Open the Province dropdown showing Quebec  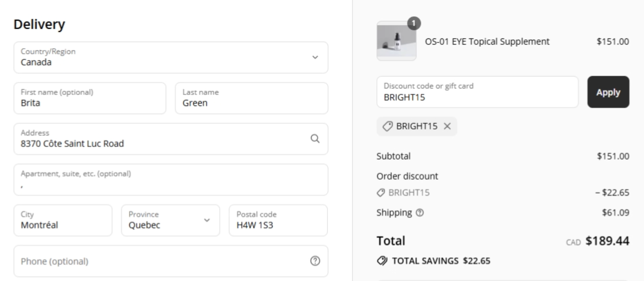pos(170,220)
